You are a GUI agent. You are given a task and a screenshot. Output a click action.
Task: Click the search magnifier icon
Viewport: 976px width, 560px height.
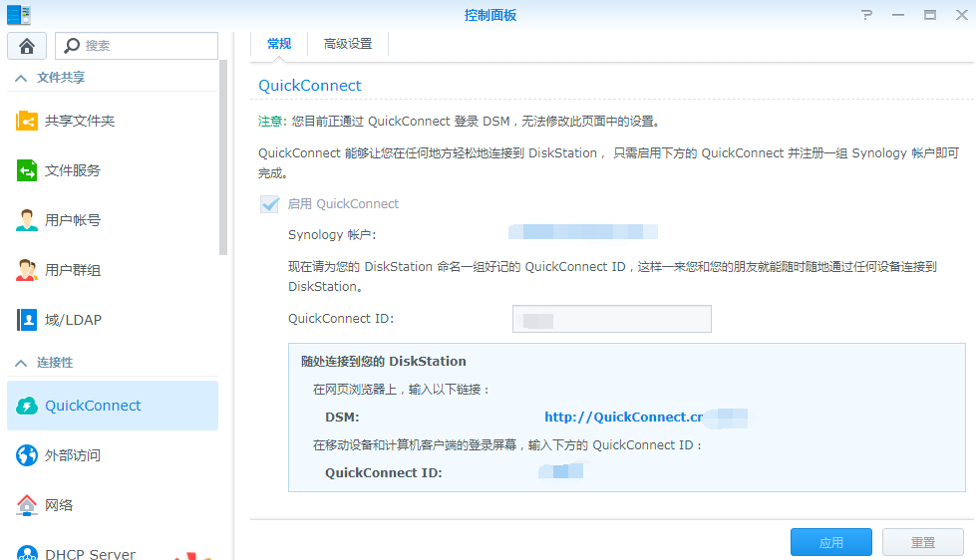click(x=72, y=46)
